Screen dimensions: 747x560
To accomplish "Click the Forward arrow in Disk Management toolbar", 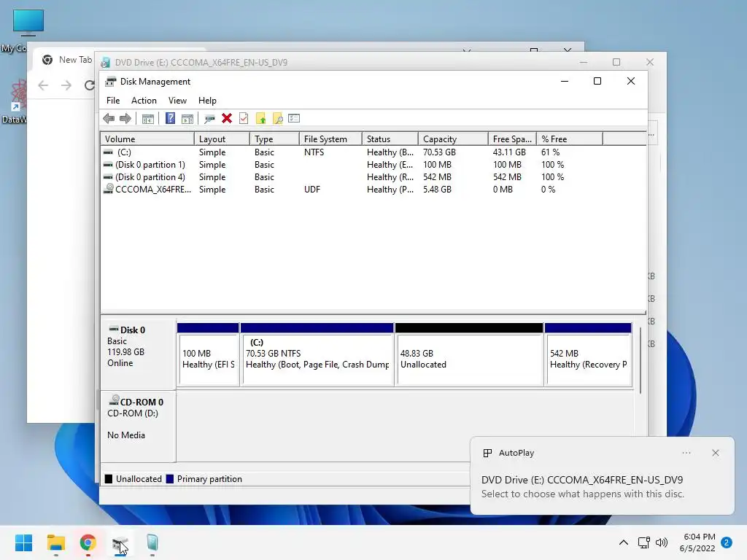I will [125, 119].
